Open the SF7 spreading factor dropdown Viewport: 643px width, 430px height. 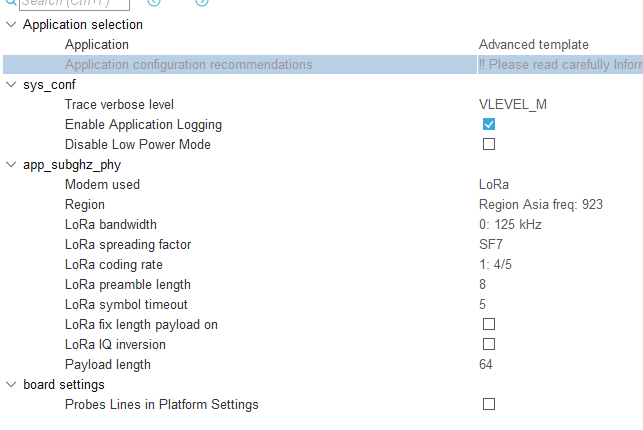click(490, 245)
